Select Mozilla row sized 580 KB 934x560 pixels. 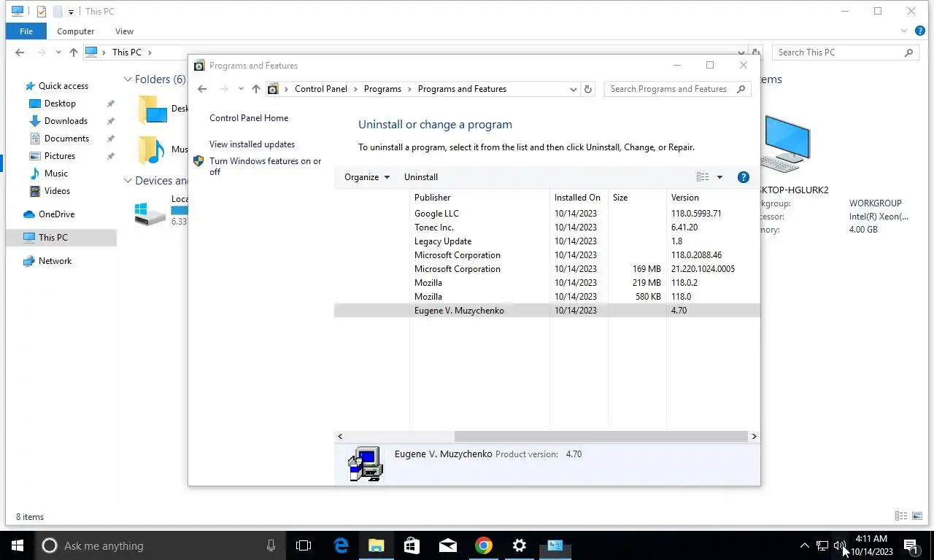click(x=547, y=297)
